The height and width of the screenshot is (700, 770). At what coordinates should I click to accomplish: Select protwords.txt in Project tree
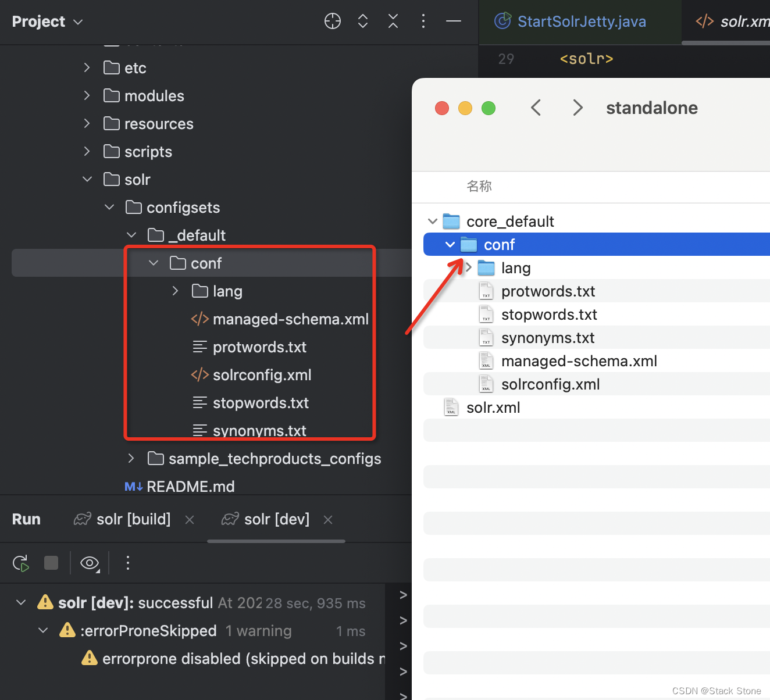(x=259, y=347)
